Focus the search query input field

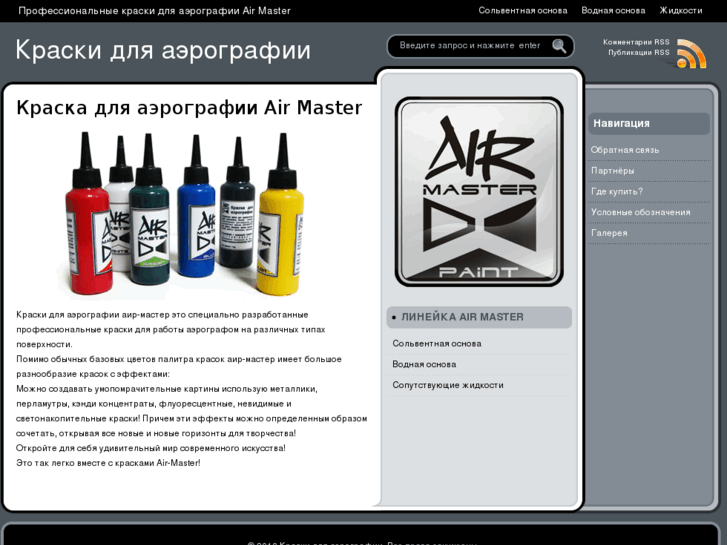coord(470,46)
